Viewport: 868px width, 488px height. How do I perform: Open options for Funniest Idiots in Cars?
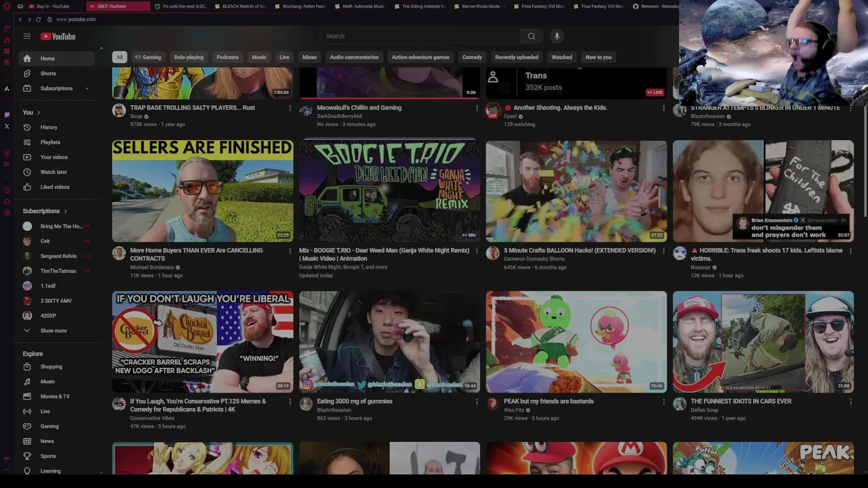pyautogui.click(x=850, y=401)
